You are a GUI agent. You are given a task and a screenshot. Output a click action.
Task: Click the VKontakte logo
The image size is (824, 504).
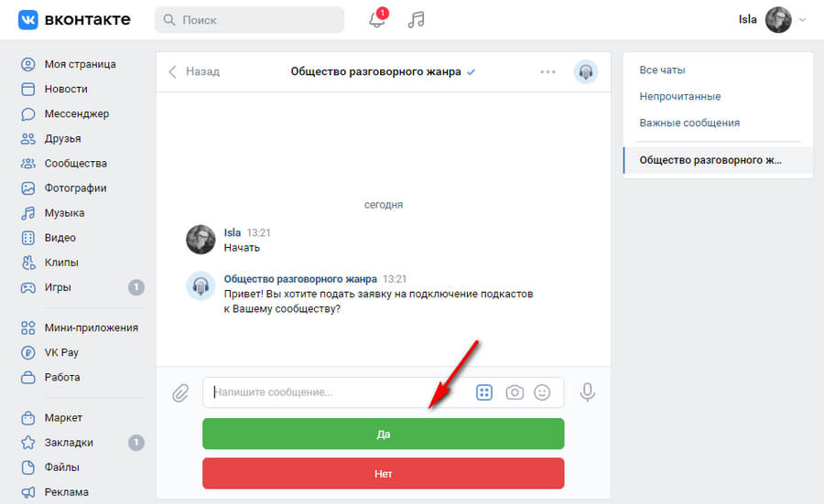[74, 19]
